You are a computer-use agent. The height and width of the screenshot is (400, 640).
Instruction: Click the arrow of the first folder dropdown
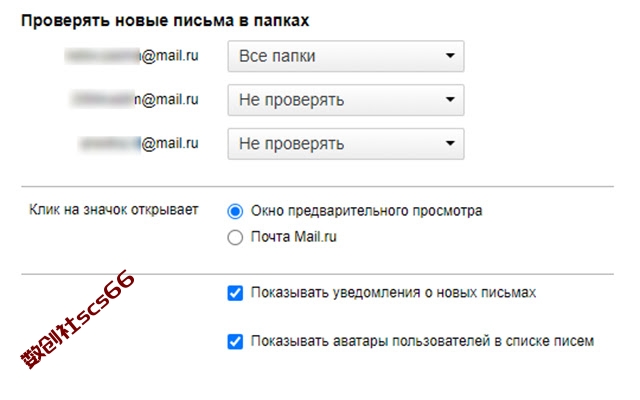450,56
